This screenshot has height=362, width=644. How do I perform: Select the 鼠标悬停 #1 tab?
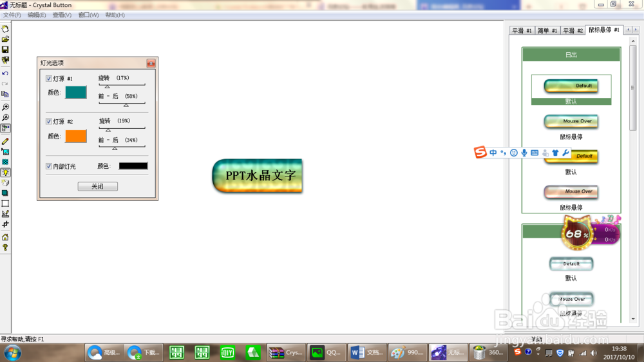[x=604, y=30]
